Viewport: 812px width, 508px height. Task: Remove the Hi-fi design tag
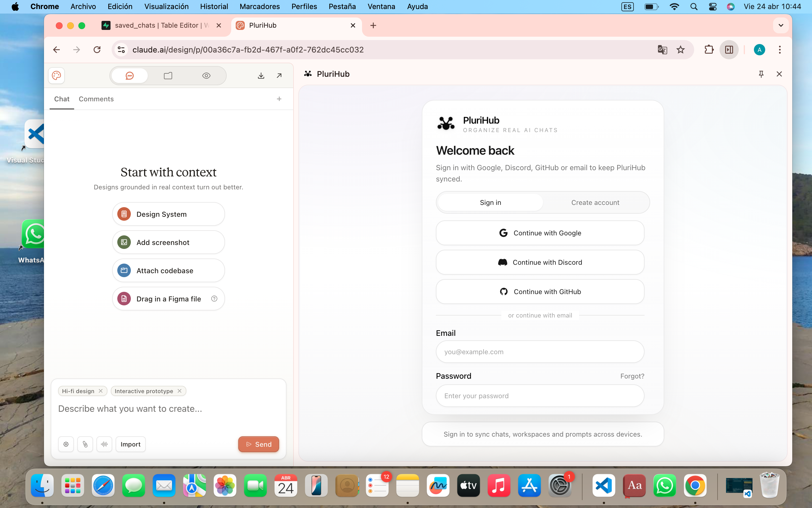click(x=101, y=391)
